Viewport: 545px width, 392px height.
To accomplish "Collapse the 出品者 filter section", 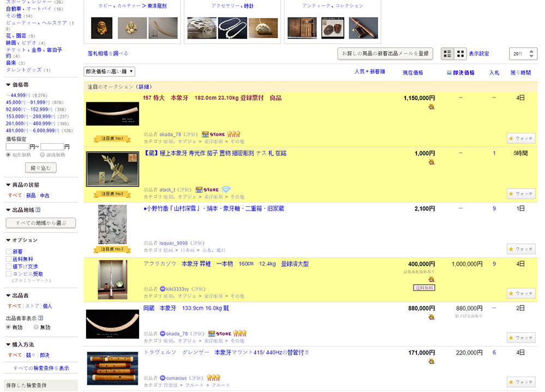I will (x=8, y=296).
